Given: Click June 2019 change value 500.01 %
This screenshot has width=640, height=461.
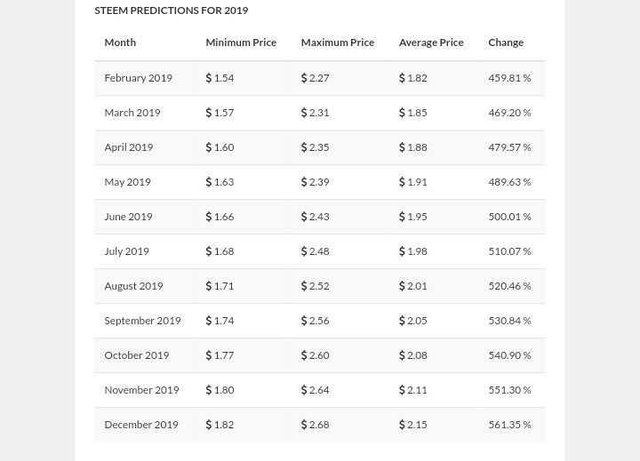Looking at the screenshot, I should tap(509, 216).
